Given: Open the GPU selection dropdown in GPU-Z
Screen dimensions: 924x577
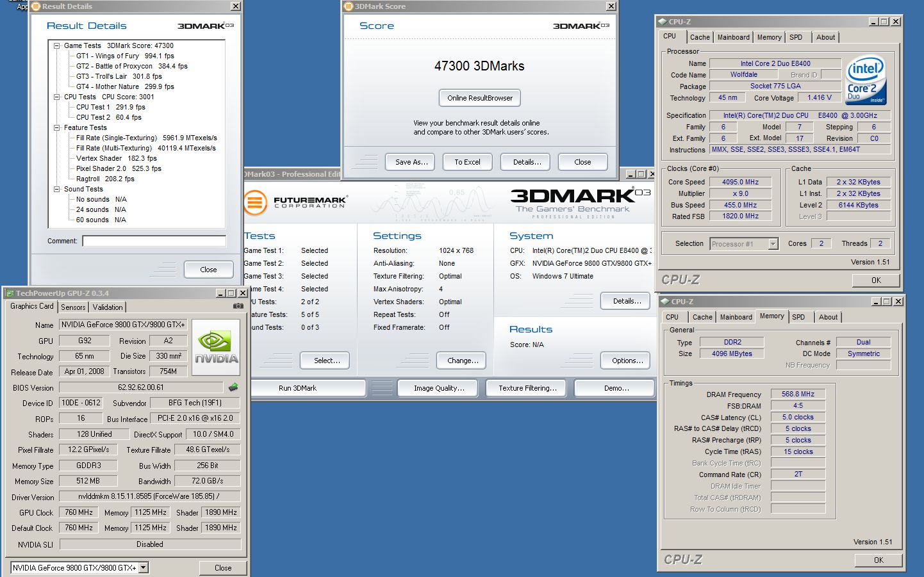Looking at the screenshot, I should pos(144,567).
